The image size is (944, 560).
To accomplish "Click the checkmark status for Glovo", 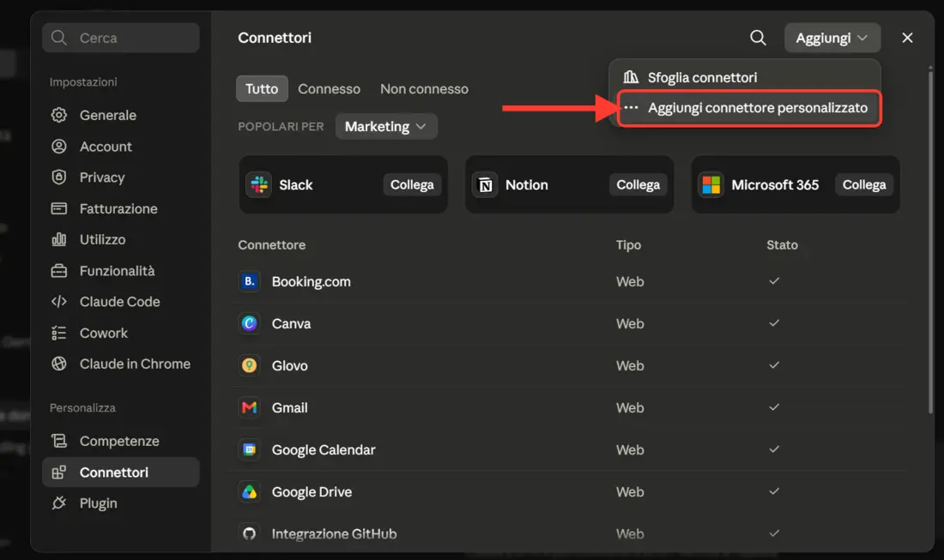I will [x=774, y=365].
